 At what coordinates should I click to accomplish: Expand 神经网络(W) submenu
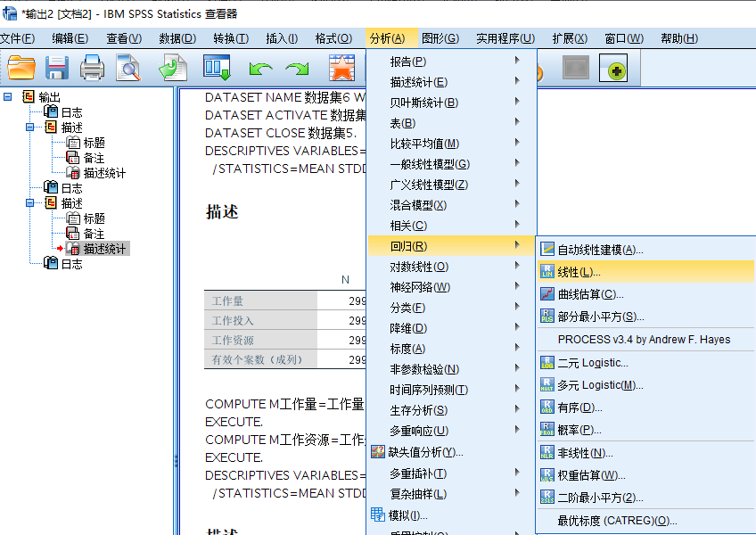tap(452, 287)
